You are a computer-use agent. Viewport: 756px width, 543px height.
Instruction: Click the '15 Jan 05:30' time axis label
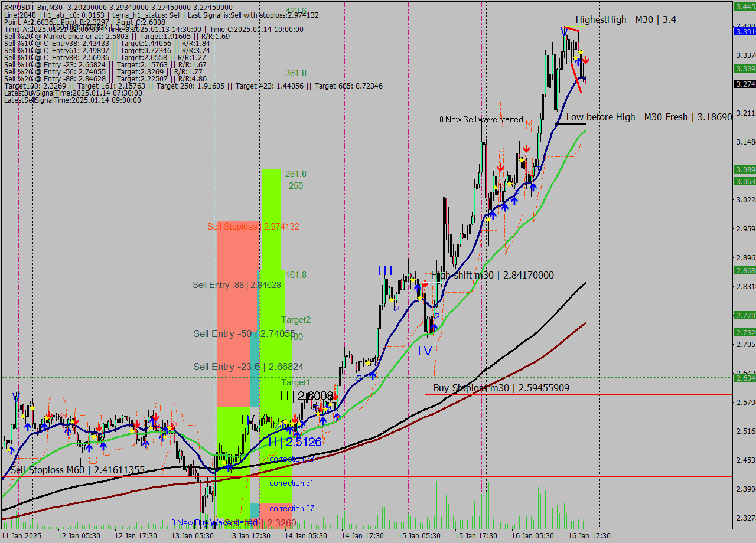coord(419,536)
